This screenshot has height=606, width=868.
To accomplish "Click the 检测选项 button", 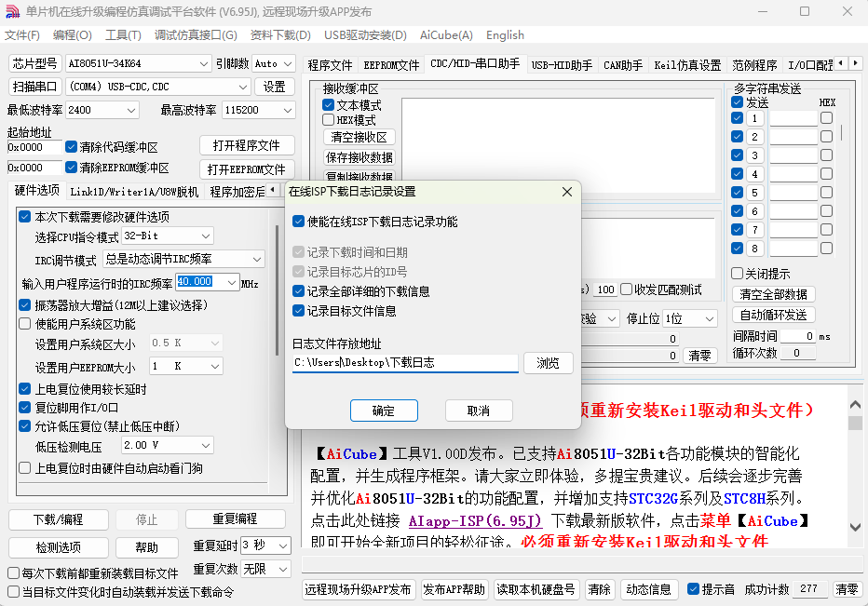I will (58, 547).
